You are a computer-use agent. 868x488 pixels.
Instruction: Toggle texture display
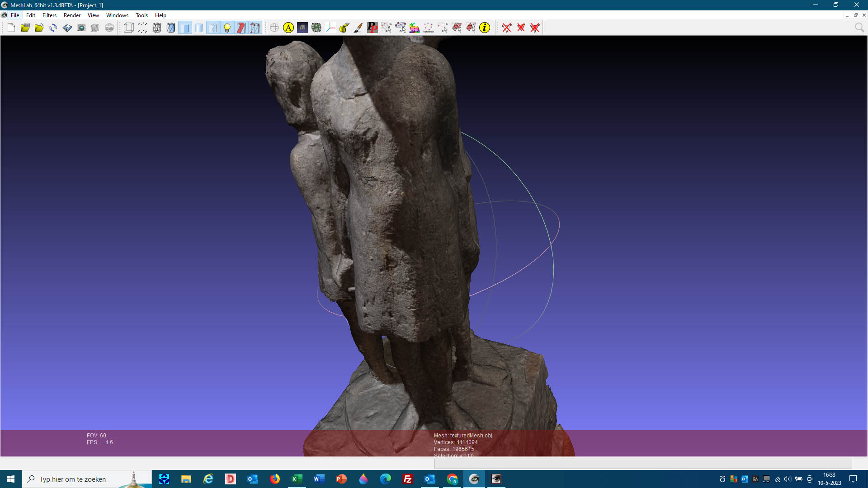213,28
